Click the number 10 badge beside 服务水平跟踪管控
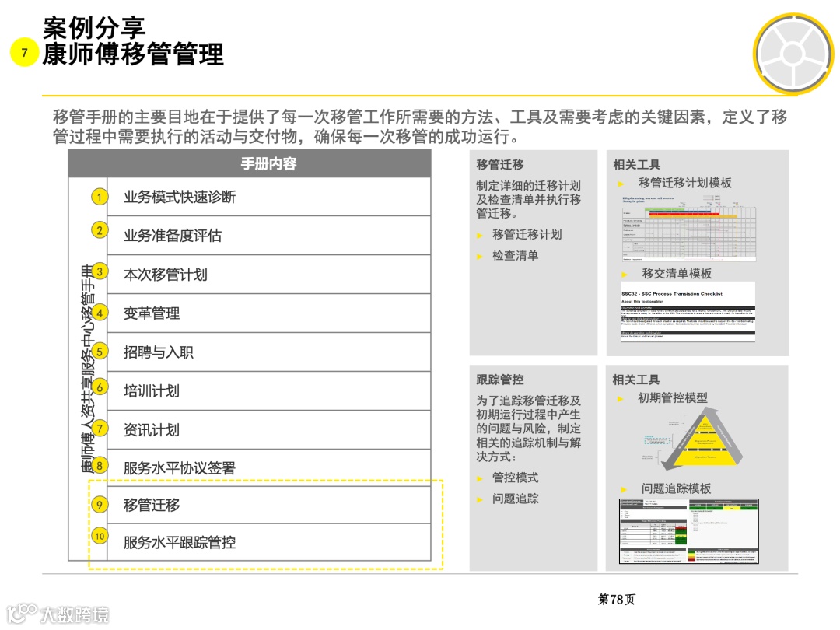 (x=99, y=536)
